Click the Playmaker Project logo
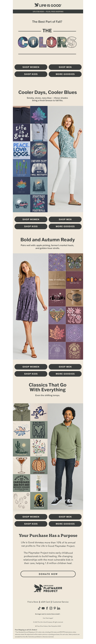 48,588
